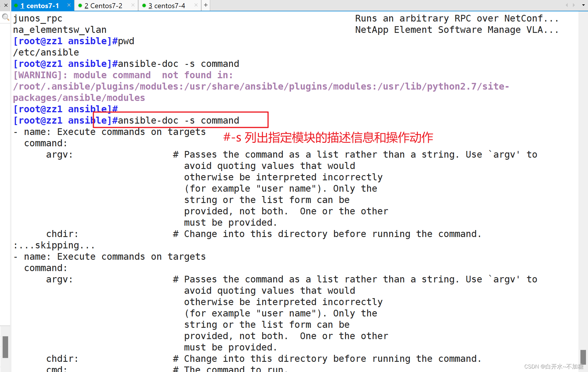Close the left side panel with X
Image resolution: width=588 pixels, height=372 pixels.
point(6,5)
